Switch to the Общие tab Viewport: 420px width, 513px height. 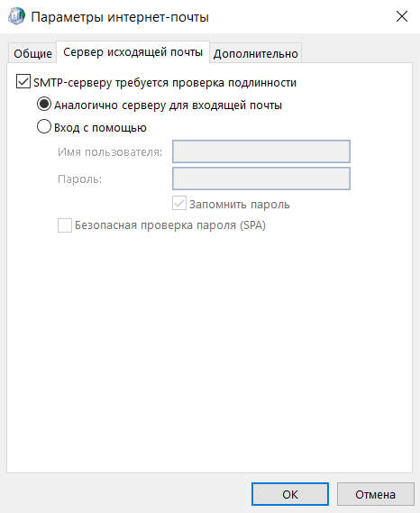[x=32, y=53]
